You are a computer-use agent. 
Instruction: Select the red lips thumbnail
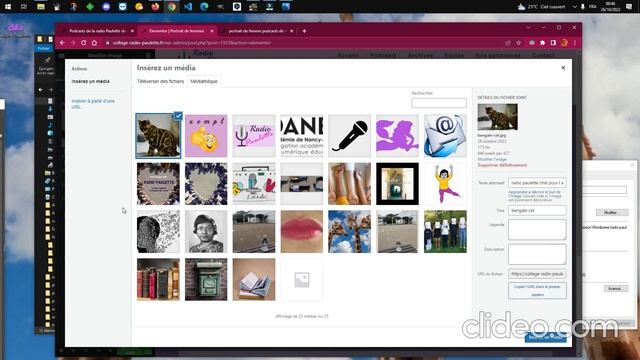[302, 231]
